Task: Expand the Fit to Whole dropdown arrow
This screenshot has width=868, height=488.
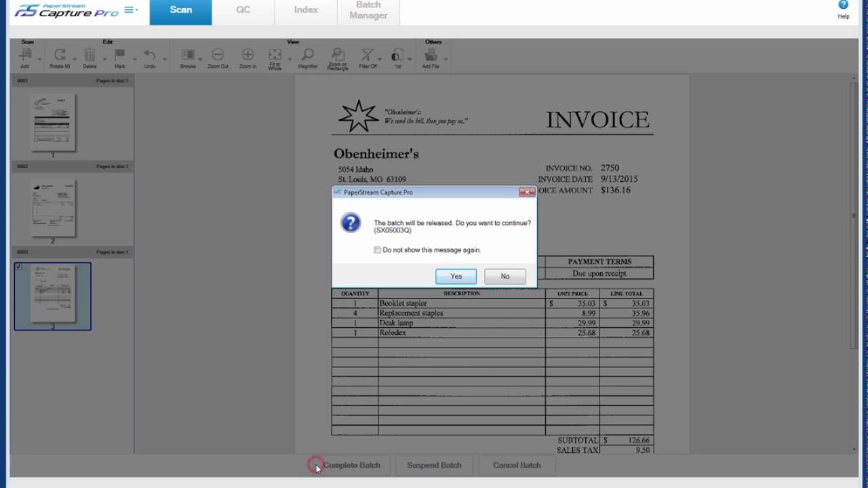Action: (x=290, y=59)
